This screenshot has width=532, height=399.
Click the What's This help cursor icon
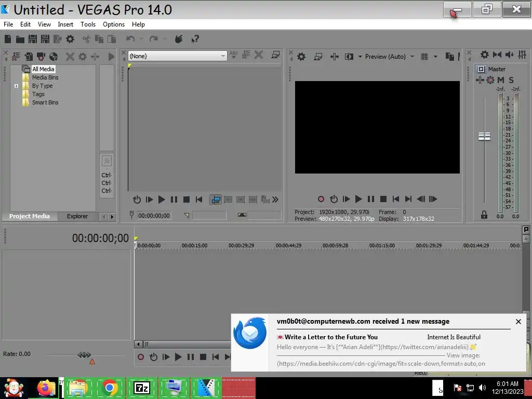coord(195,39)
